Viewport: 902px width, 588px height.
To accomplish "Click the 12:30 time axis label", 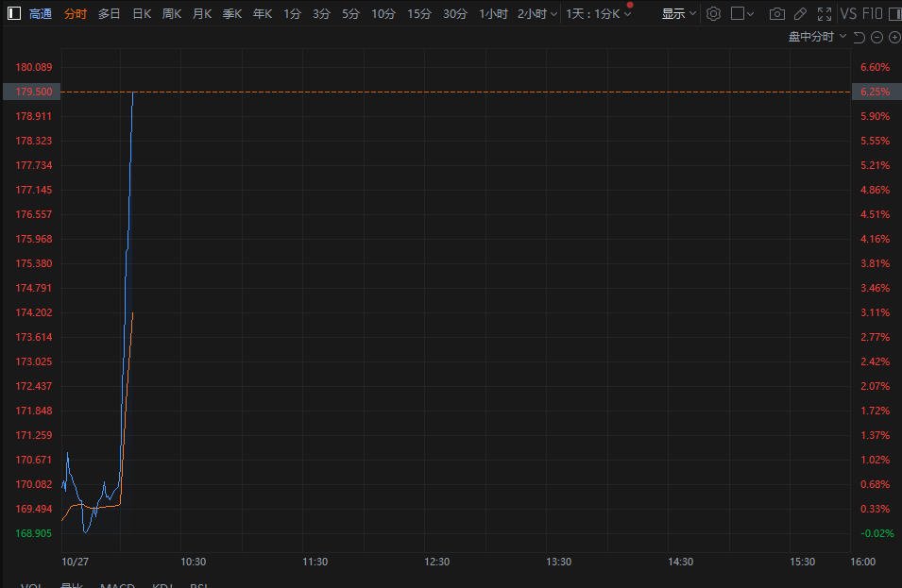I will (x=436, y=562).
